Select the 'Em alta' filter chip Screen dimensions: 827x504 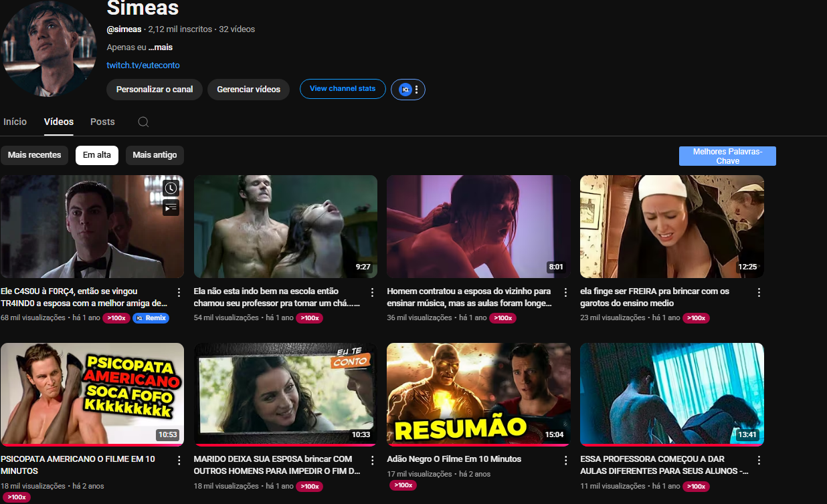[x=97, y=155]
